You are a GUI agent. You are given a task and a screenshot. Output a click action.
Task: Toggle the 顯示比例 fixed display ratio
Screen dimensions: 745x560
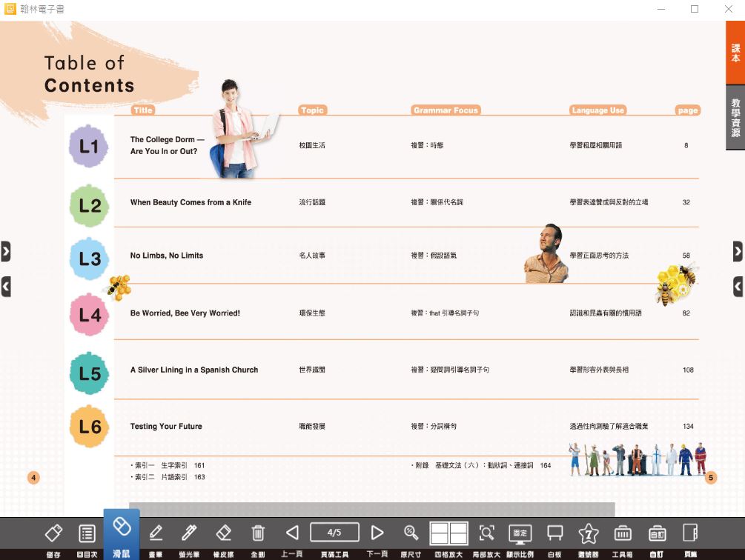[520, 533]
